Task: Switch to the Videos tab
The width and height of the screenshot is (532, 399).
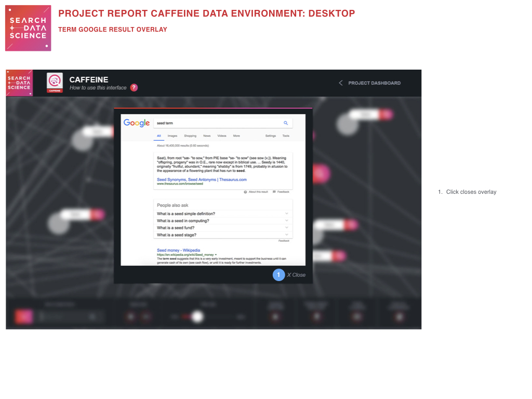Action: click(x=222, y=136)
